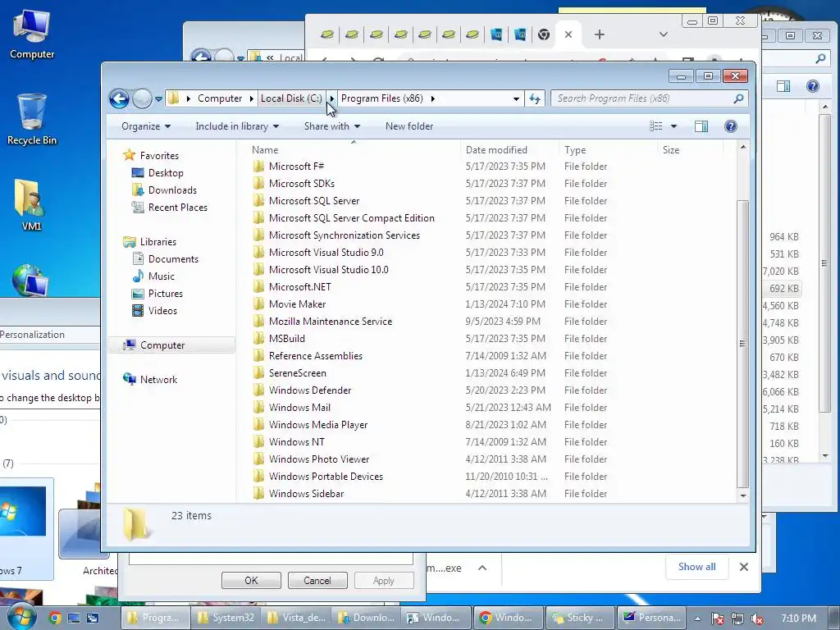Close the Chrome downloads bar
The height and width of the screenshot is (630, 840).
(743, 568)
